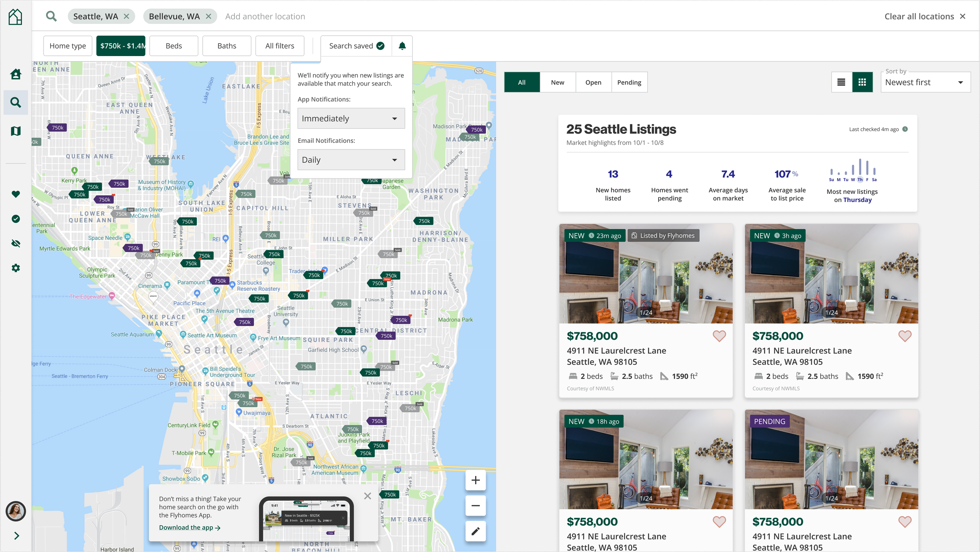The height and width of the screenshot is (552, 980).
Task: Remove the Seattle, WA location chip
Action: tap(127, 16)
